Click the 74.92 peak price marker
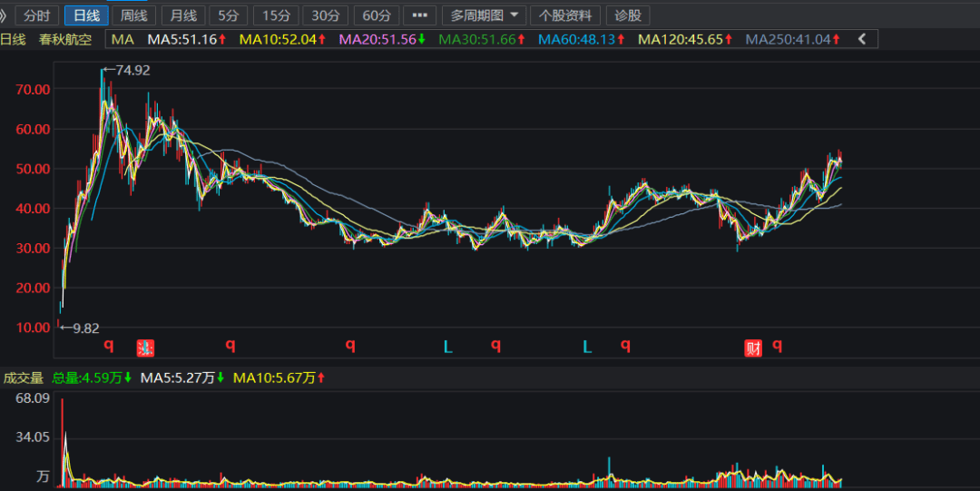Screen dimensions: 980x491 tap(127, 70)
